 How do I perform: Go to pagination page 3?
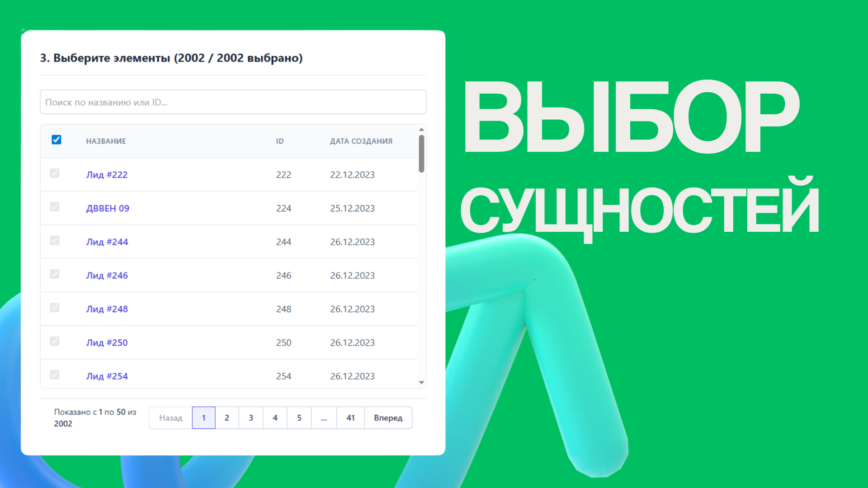click(251, 418)
